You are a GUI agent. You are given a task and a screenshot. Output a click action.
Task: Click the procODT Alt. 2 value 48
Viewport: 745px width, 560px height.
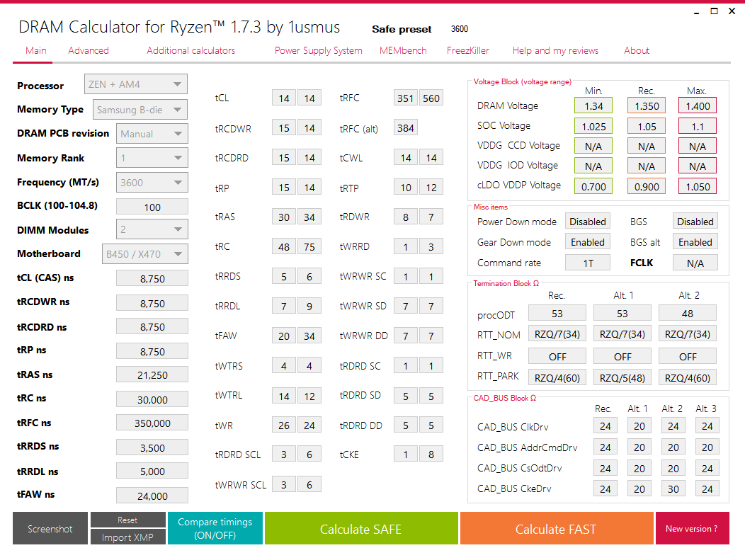687,314
